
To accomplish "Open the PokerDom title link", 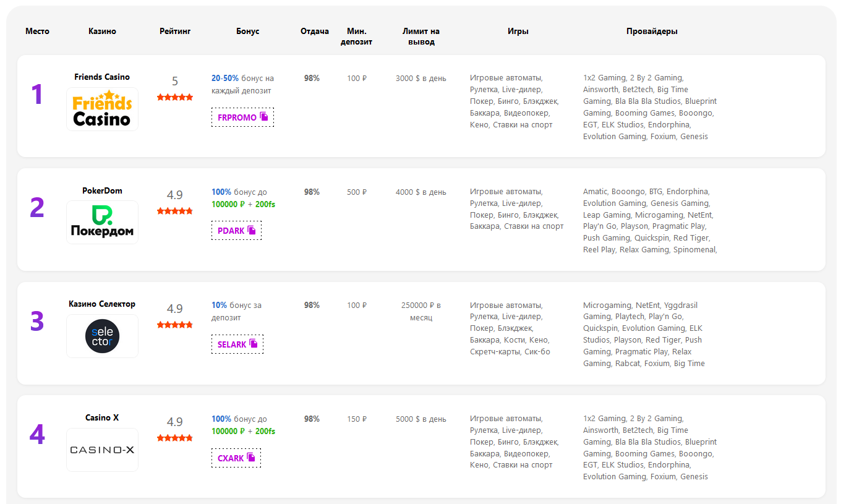I will coord(102,190).
